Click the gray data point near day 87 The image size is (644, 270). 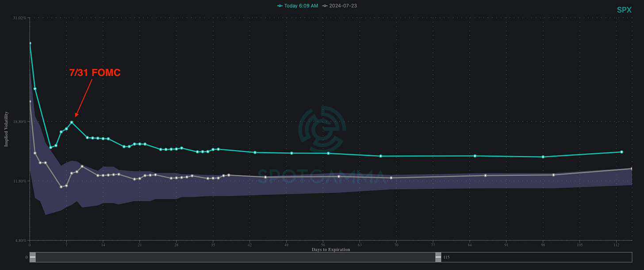click(x=485, y=175)
